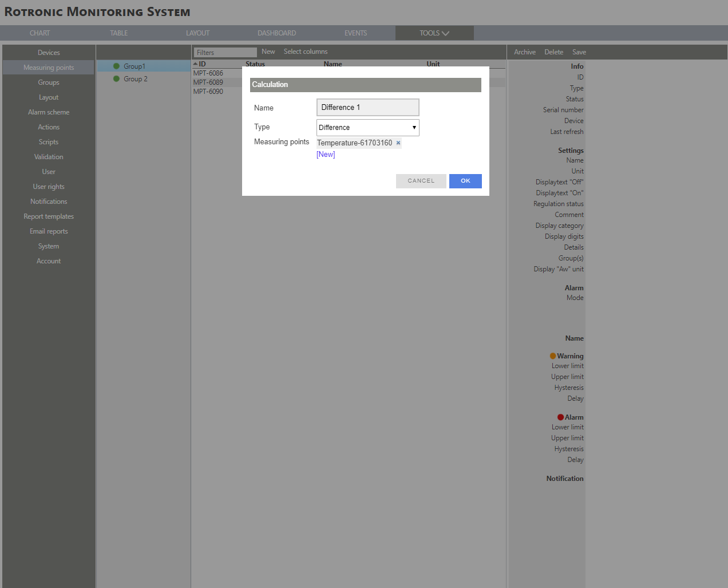
Task: Select Group1 in the group tree
Action: point(134,66)
